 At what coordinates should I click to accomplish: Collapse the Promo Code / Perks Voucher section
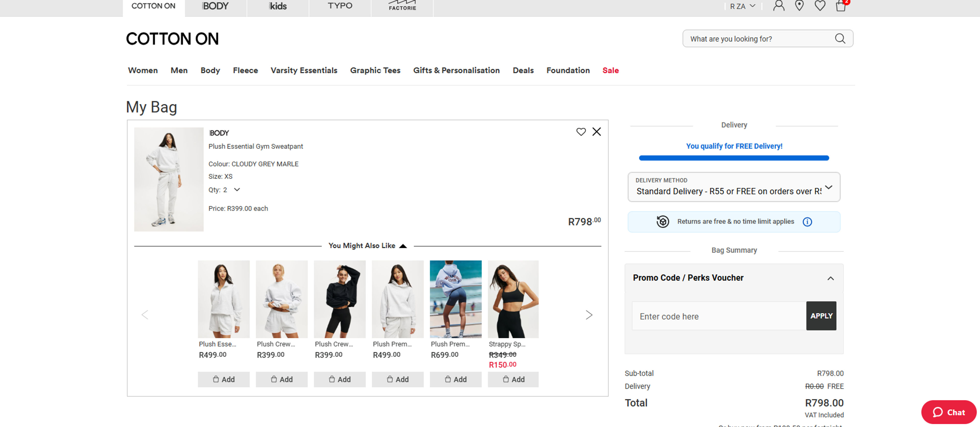click(830, 278)
